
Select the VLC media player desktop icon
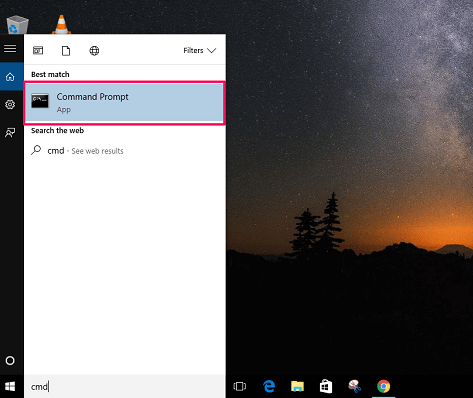coord(61,24)
